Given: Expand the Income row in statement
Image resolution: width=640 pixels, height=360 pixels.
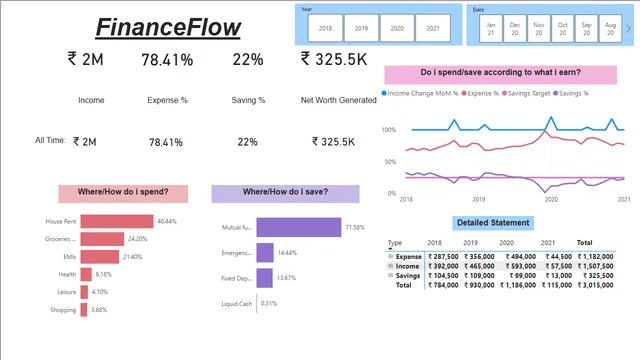Looking at the screenshot, I should (391, 266).
